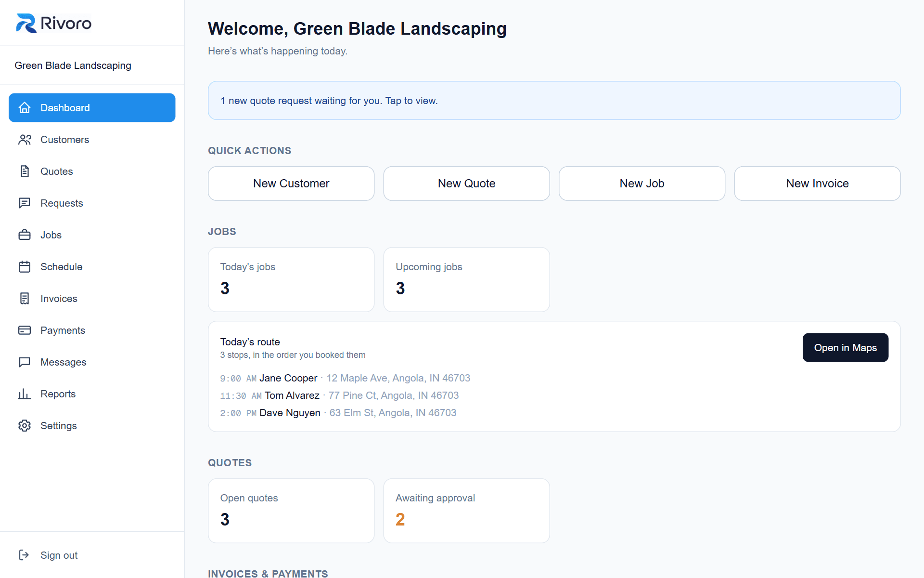Open the Messages section
This screenshot has height=578, width=924.
[x=92, y=362]
